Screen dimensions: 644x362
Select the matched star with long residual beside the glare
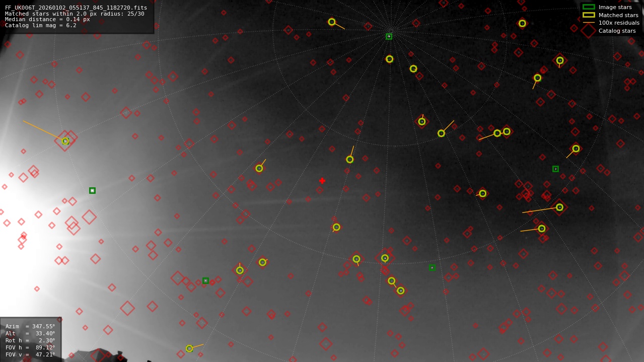point(65,141)
